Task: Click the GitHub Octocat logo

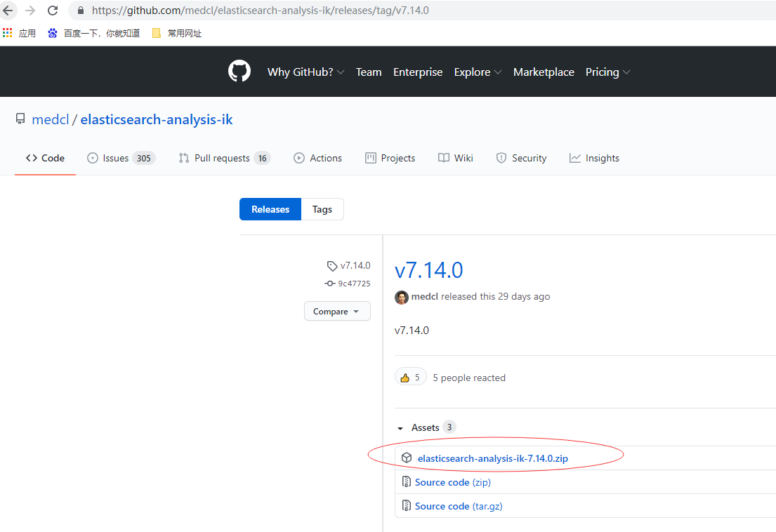Action: [x=239, y=72]
